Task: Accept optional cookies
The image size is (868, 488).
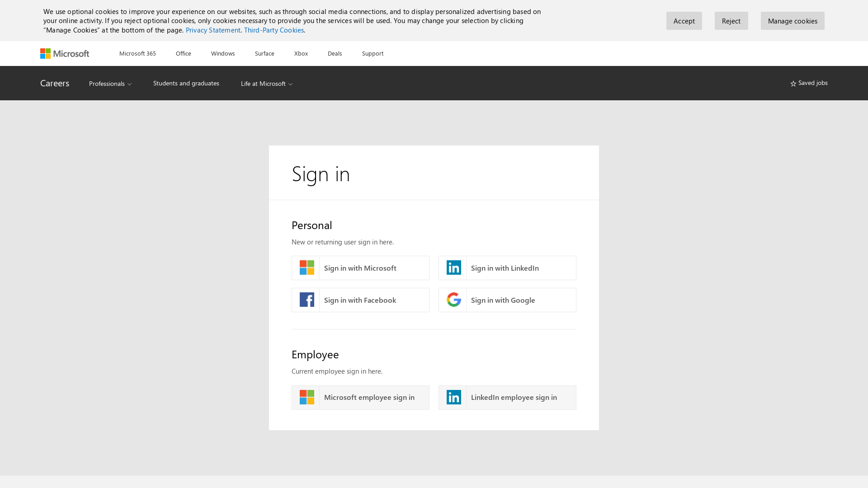Action: tap(684, 21)
